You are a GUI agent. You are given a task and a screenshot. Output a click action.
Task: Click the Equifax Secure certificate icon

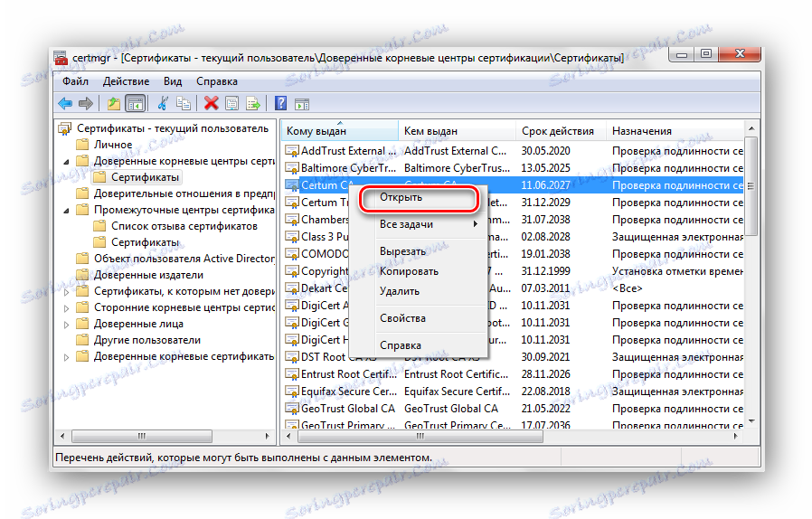291,392
